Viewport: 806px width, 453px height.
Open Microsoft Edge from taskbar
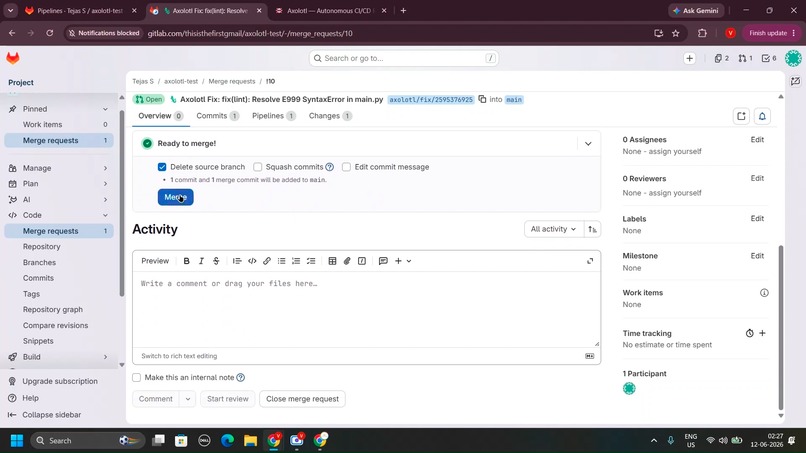click(x=227, y=441)
